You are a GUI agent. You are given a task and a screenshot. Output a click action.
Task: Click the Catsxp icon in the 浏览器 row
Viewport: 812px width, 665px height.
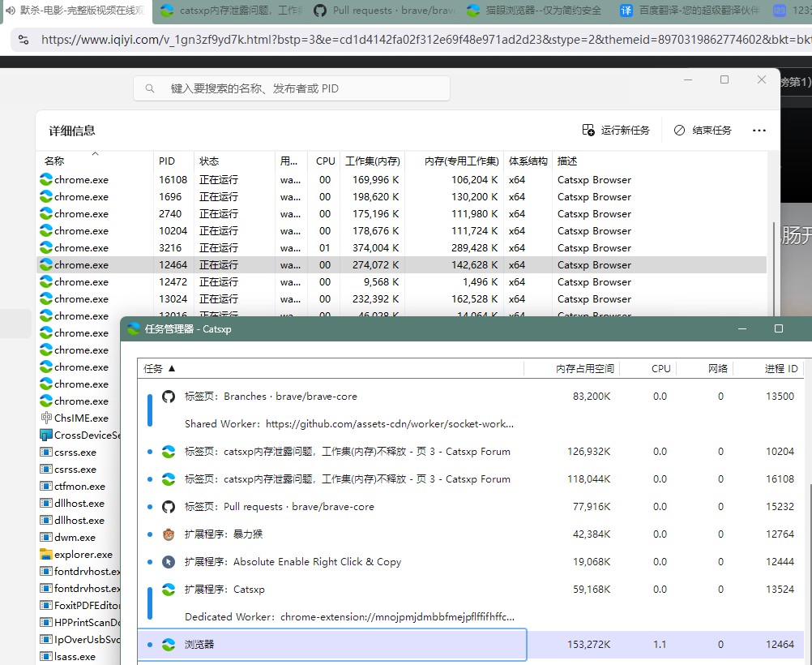coord(169,644)
